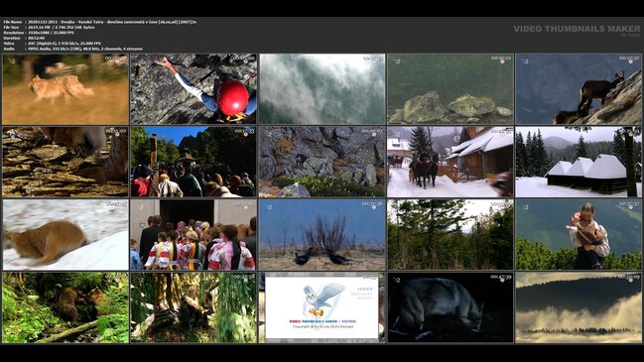Click the copyright text under the owl

tap(322, 326)
